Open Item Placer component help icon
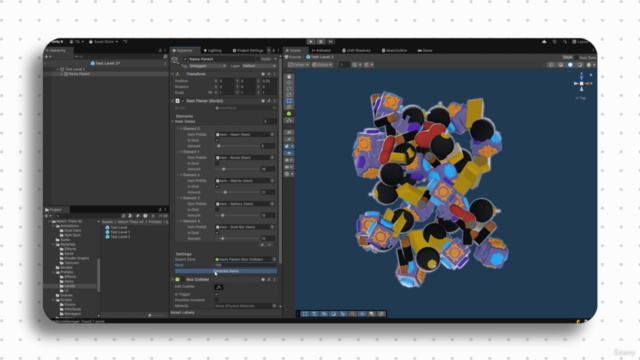 pyautogui.click(x=263, y=101)
